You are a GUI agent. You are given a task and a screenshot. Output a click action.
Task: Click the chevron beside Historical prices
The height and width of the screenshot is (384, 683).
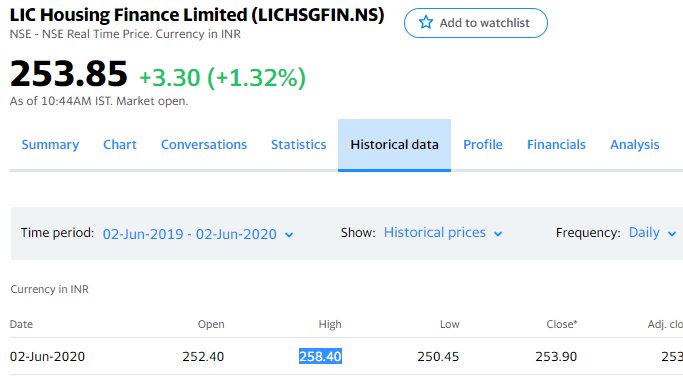pyautogui.click(x=498, y=234)
